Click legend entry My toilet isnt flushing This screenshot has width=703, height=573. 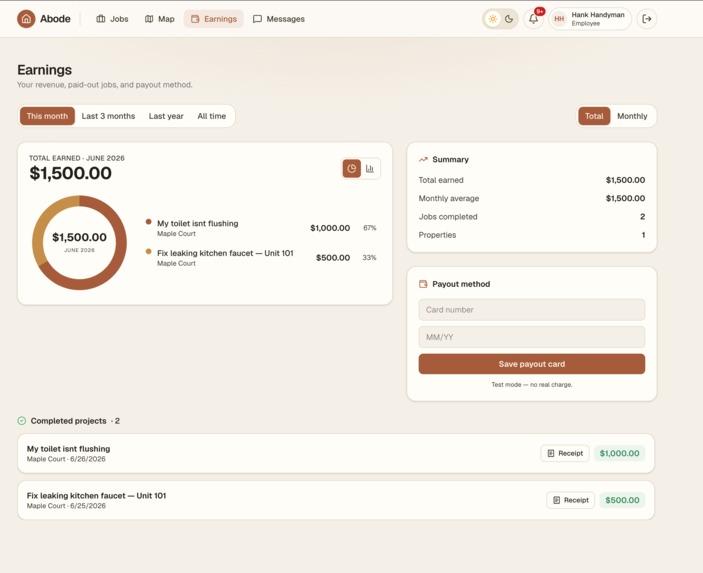[x=198, y=223]
